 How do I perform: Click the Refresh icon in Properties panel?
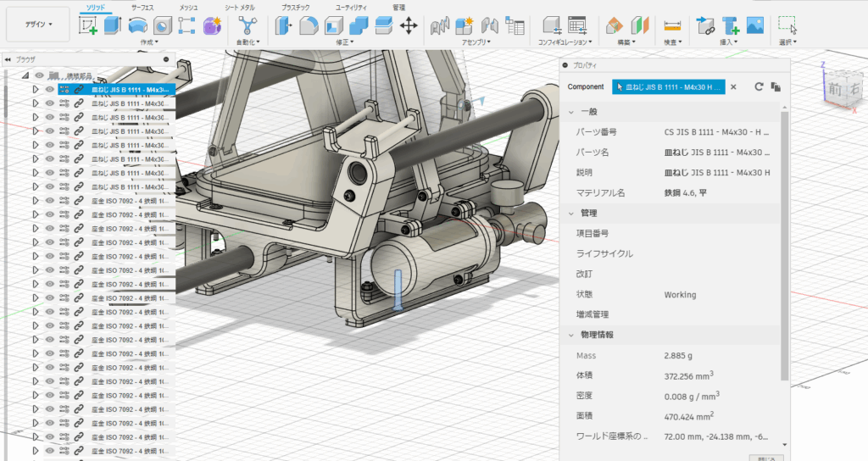pyautogui.click(x=759, y=87)
